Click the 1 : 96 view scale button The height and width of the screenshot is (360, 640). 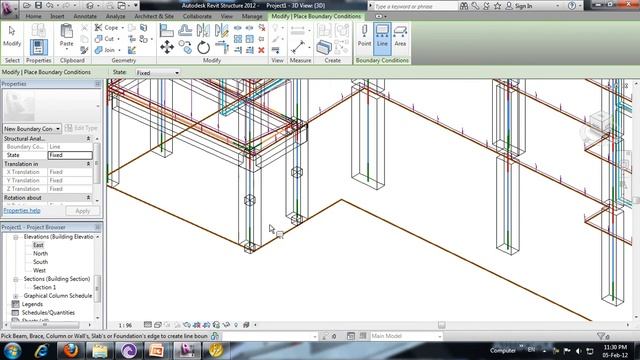pos(125,325)
